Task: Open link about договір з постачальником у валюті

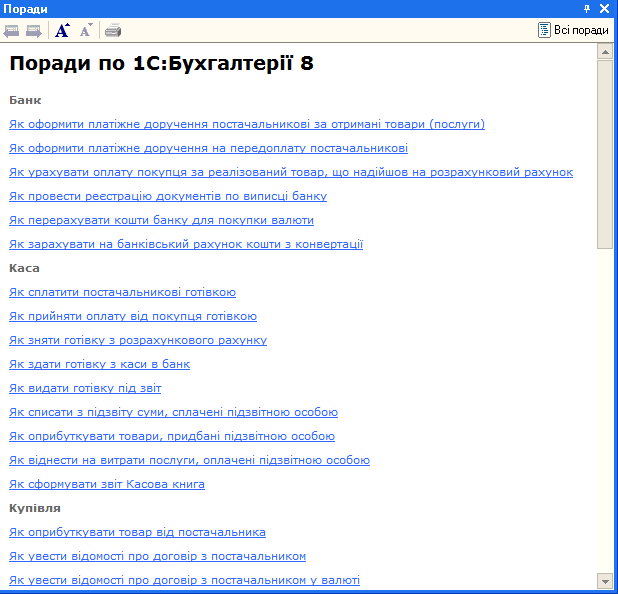Action: (x=184, y=581)
